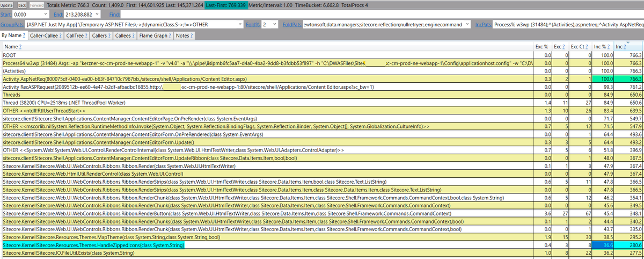The image size is (644, 259).
Task: Open the Find help link
Action: click(114, 15)
